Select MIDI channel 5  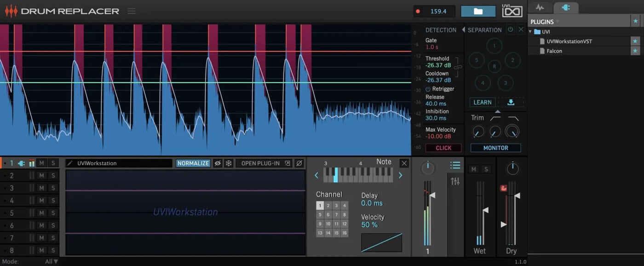click(x=320, y=214)
